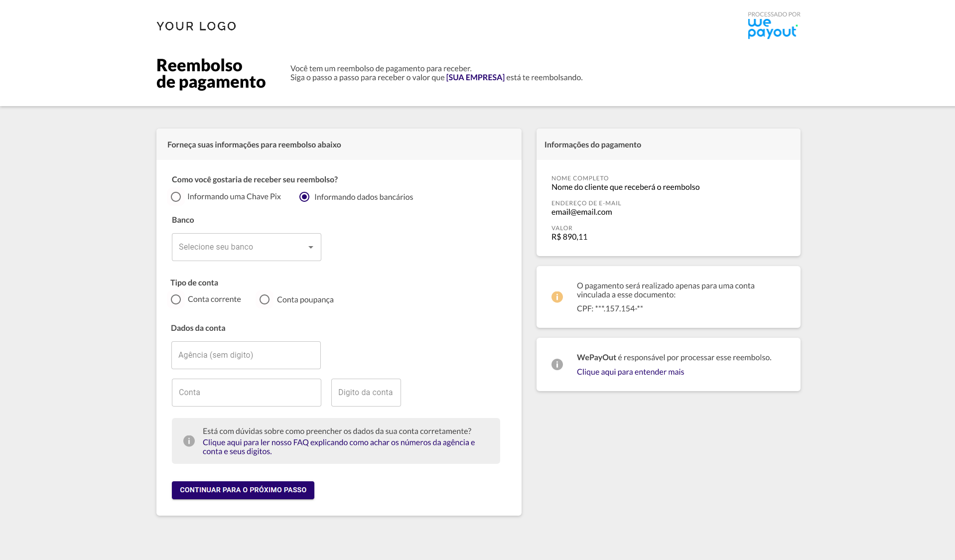Click Continuar para o próximo passo button
The width and height of the screenshot is (955, 560).
point(243,490)
